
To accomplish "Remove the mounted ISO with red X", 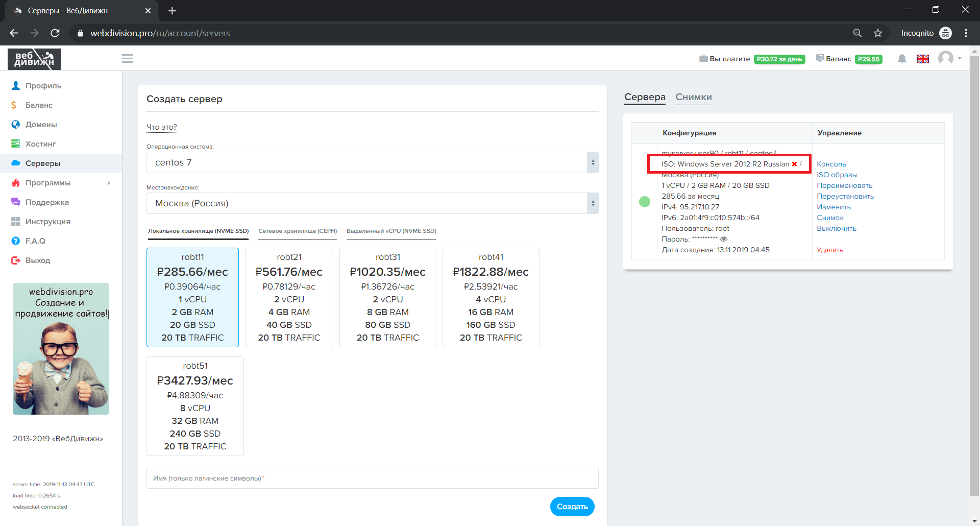I will tap(794, 164).
